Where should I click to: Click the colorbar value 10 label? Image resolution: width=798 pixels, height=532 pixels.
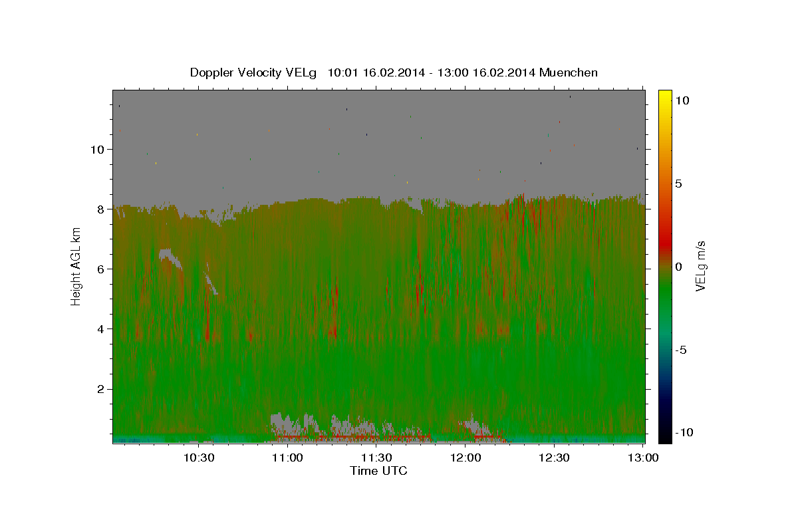pyautogui.click(x=682, y=100)
